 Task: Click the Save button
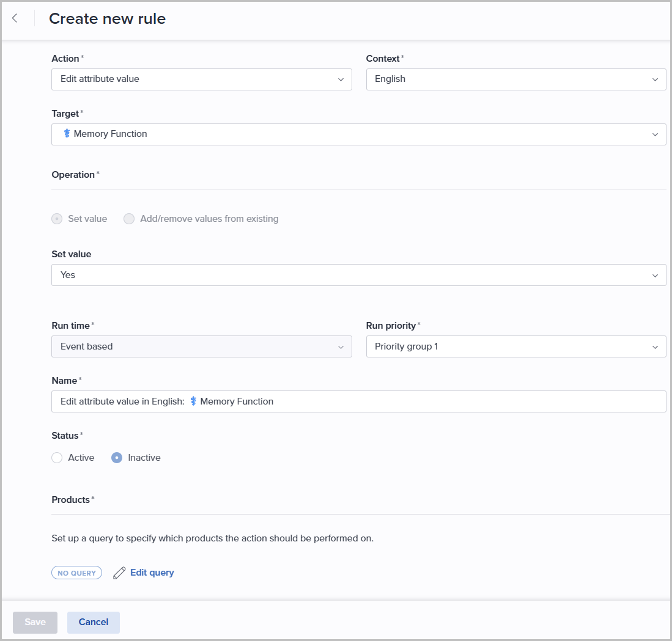click(x=35, y=622)
